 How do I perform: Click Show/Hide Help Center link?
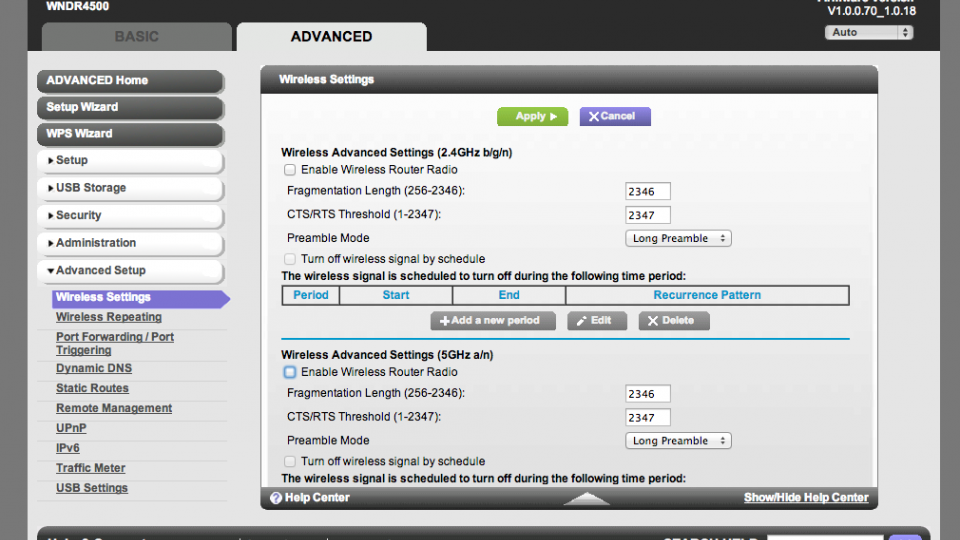click(806, 498)
